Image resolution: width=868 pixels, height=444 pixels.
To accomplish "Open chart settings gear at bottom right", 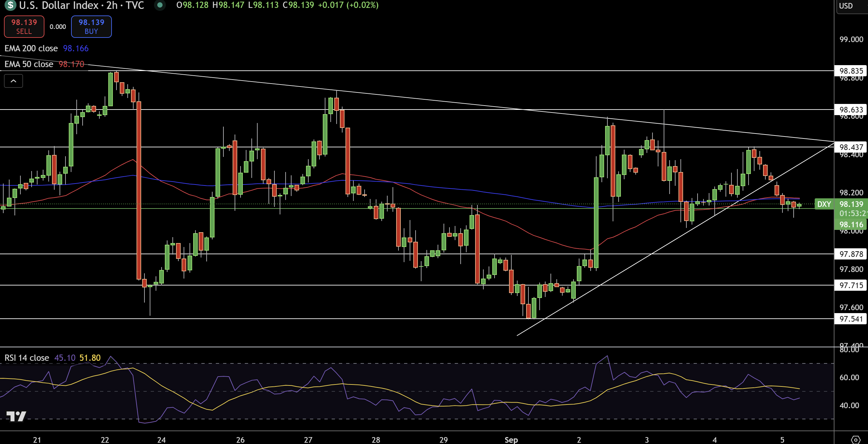I will click(855, 440).
